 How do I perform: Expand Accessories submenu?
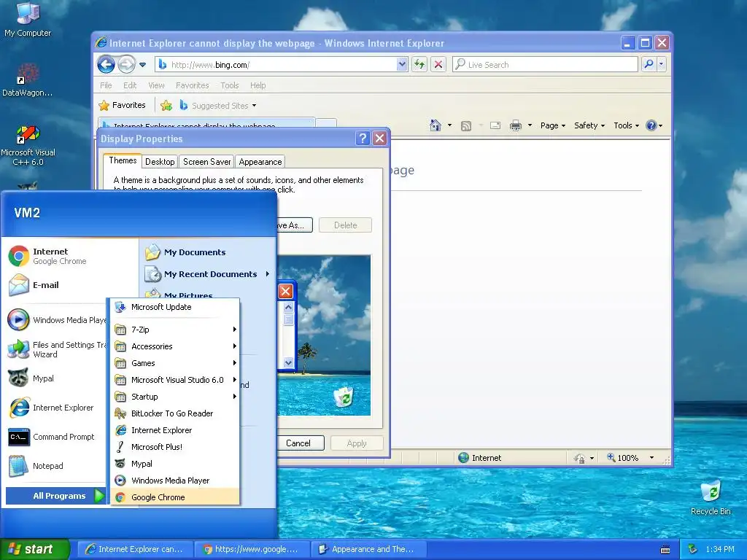(x=175, y=346)
